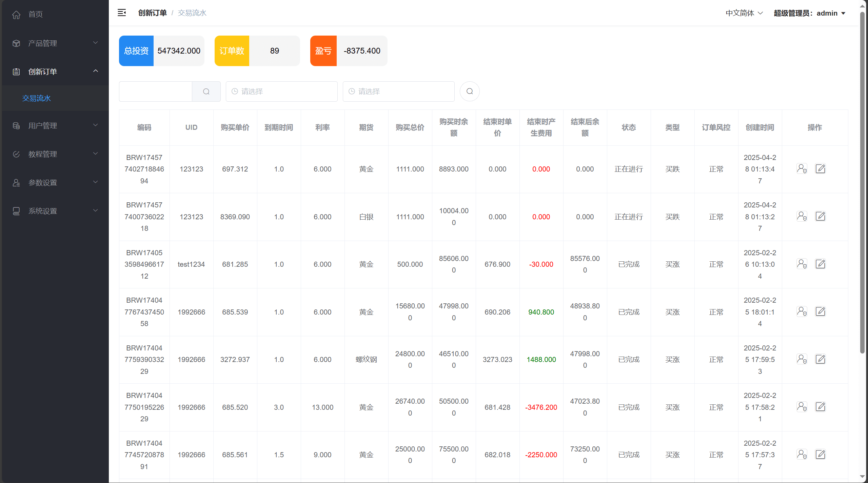
Task: Click the search icon attached to the text box
Action: (x=206, y=92)
